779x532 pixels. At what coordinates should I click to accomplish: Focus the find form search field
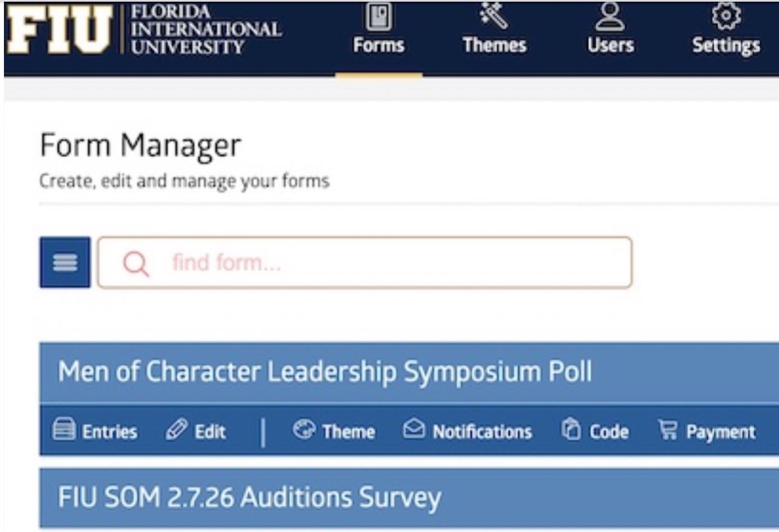[393, 263]
